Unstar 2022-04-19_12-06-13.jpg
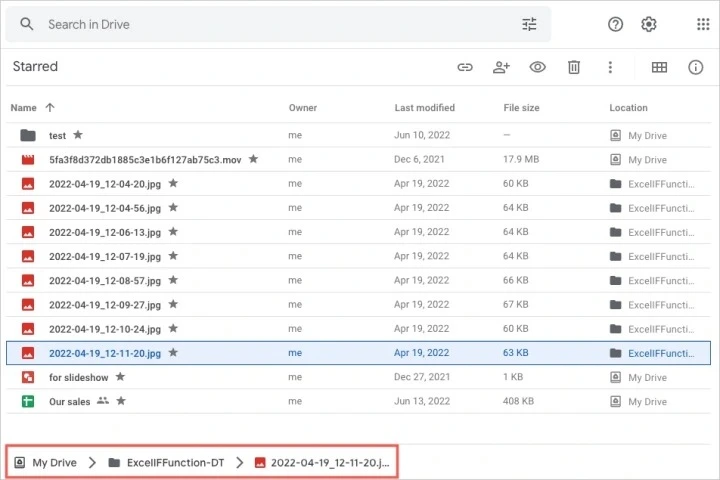The width and height of the screenshot is (720, 480). [173, 232]
